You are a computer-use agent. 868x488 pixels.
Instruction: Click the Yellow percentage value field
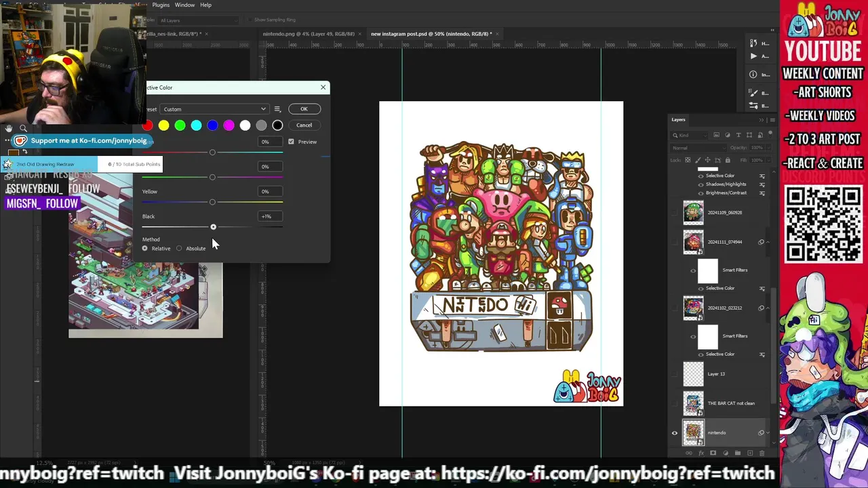(271, 192)
